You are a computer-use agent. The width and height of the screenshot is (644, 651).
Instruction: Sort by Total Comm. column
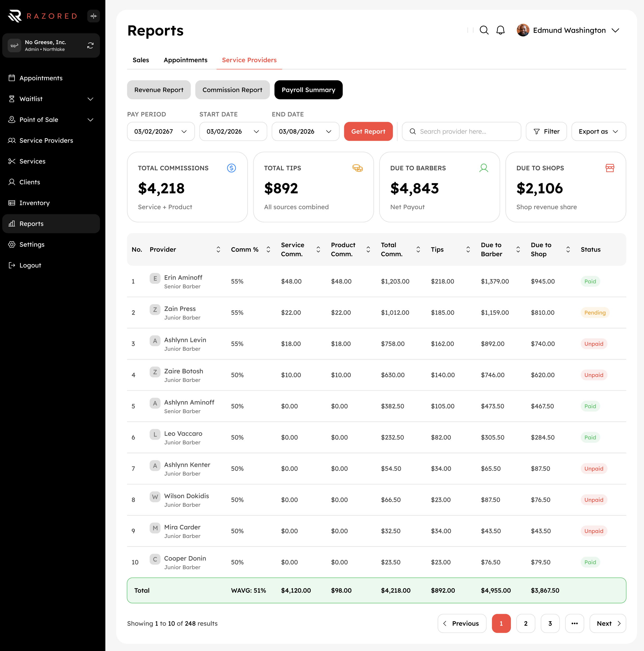click(418, 250)
